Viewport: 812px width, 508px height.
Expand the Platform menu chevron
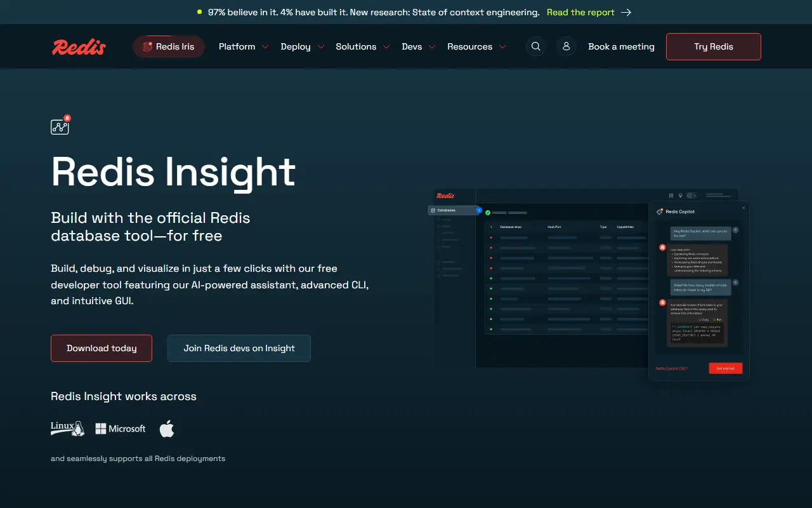[x=265, y=47]
